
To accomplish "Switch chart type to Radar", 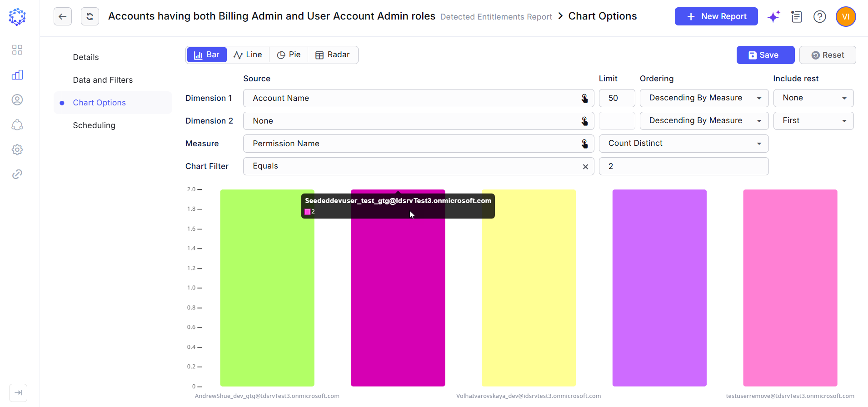I will 333,55.
